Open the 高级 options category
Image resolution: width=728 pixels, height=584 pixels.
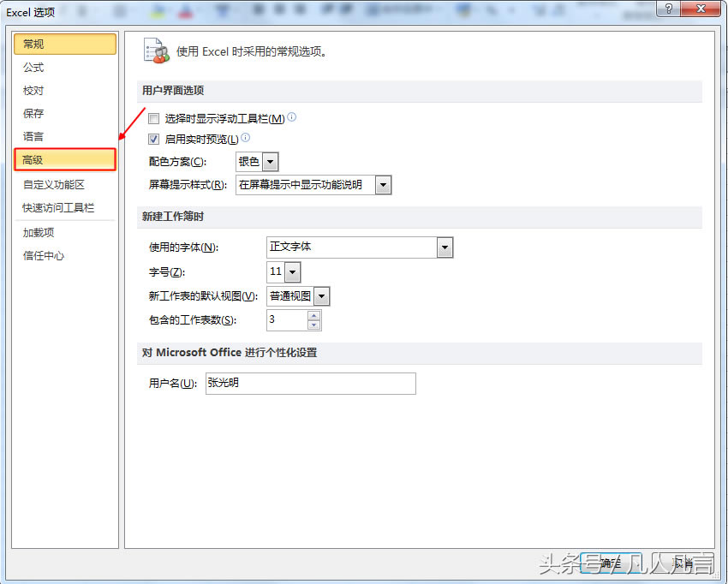pyautogui.click(x=65, y=159)
